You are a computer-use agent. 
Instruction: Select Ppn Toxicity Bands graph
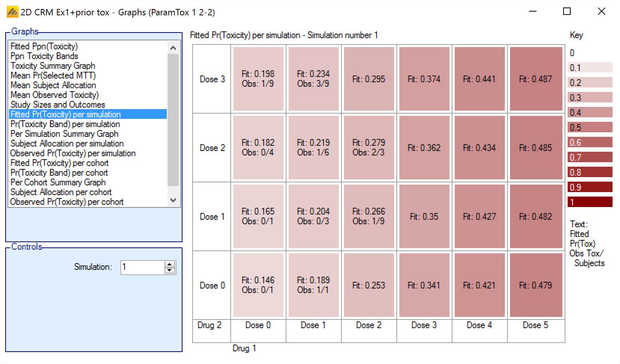pyautogui.click(x=44, y=56)
